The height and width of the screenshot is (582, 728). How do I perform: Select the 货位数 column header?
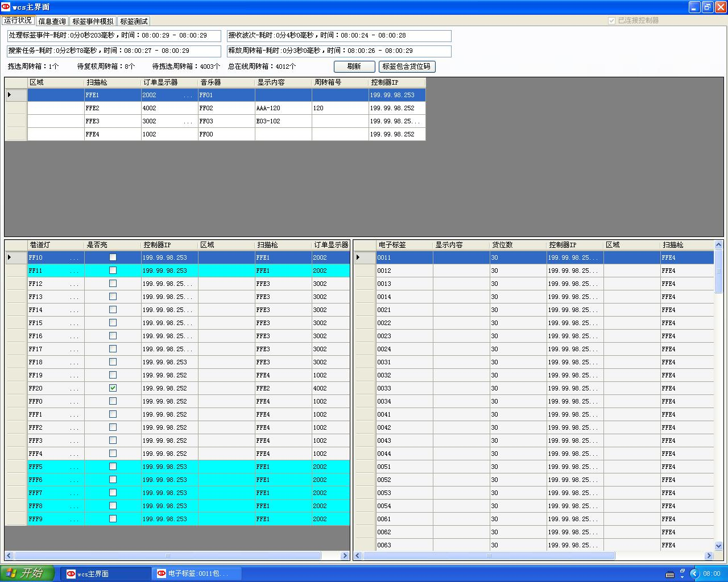click(518, 245)
